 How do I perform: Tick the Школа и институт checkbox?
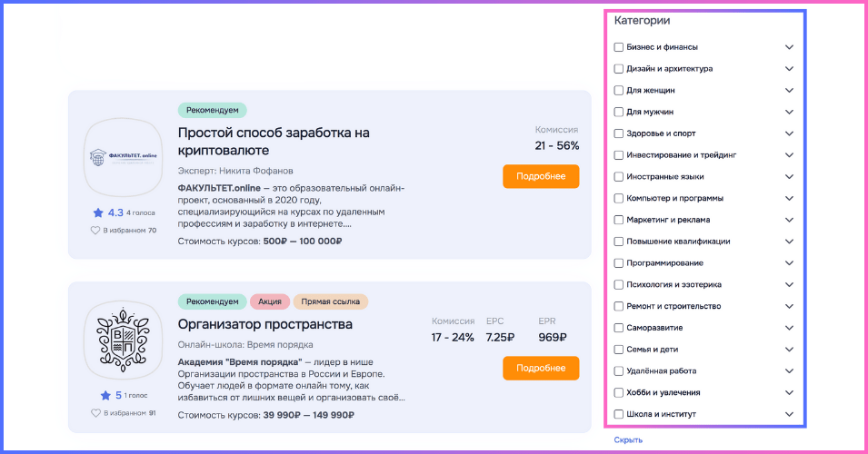(x=619, y=414)
